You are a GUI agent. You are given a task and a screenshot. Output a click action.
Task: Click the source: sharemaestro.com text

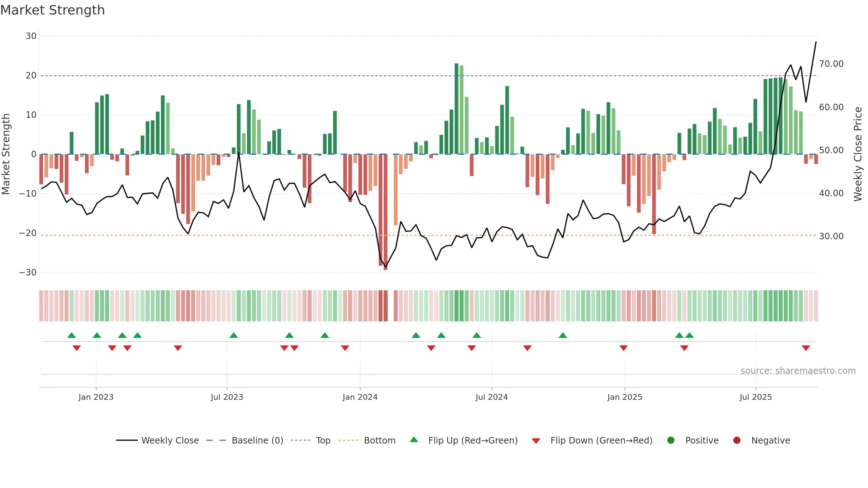(798, 371)
